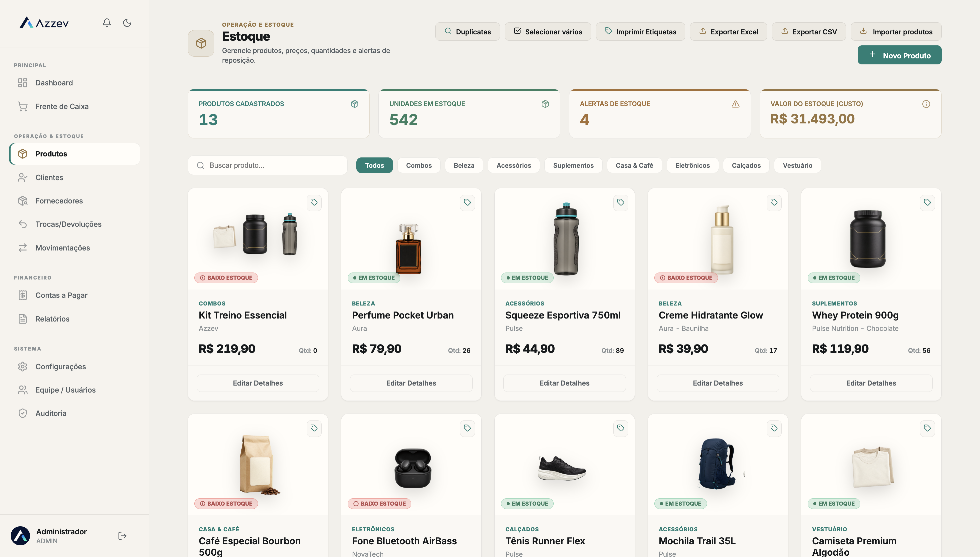The height and width of the screenshot is (557, 980).
Task: Click the Azzev logo
Action: (44, 23)
